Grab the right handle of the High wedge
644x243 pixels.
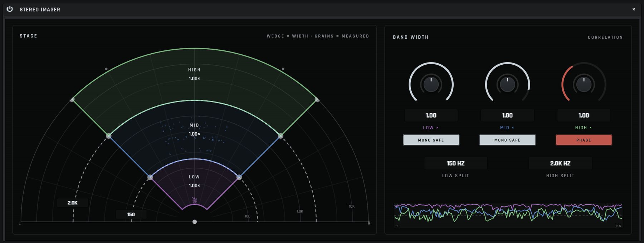[x=317, y=100]
